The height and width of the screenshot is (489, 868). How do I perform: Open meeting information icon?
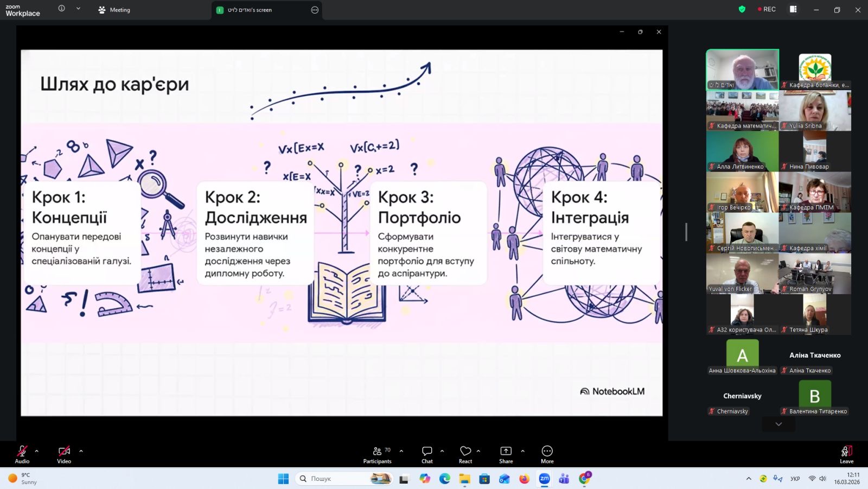click(61, 9)
